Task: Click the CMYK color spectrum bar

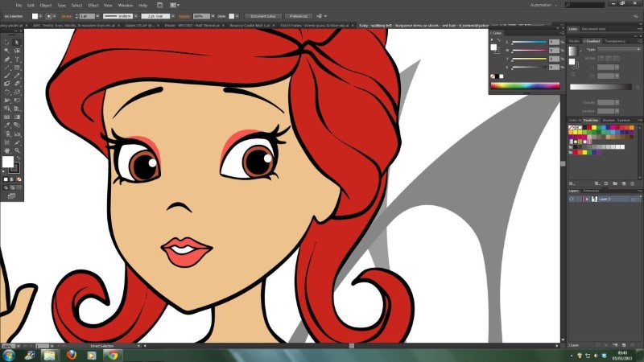Action: tap(525, 85)
